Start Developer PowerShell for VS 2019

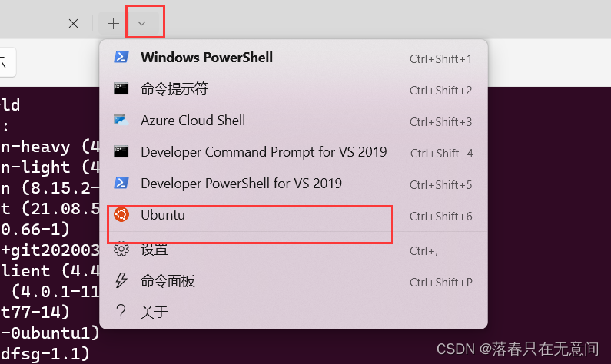click(294, 184)
